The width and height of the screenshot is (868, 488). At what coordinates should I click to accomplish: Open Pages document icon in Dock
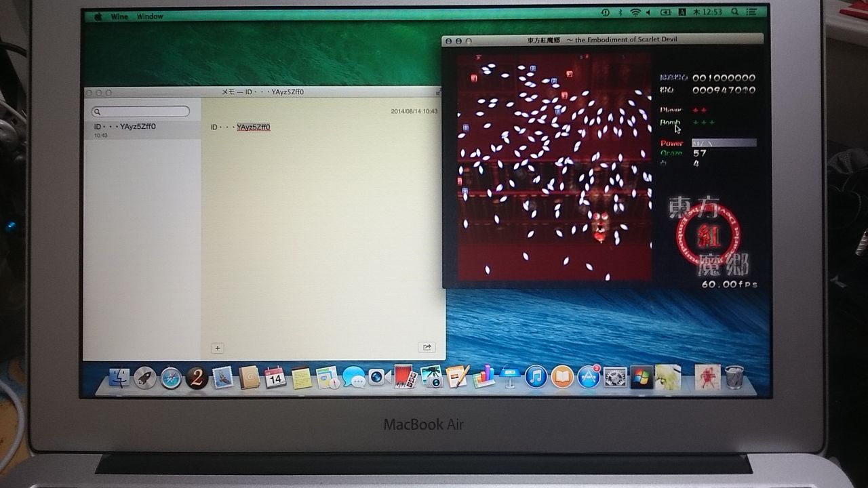[x=458, y=376]
